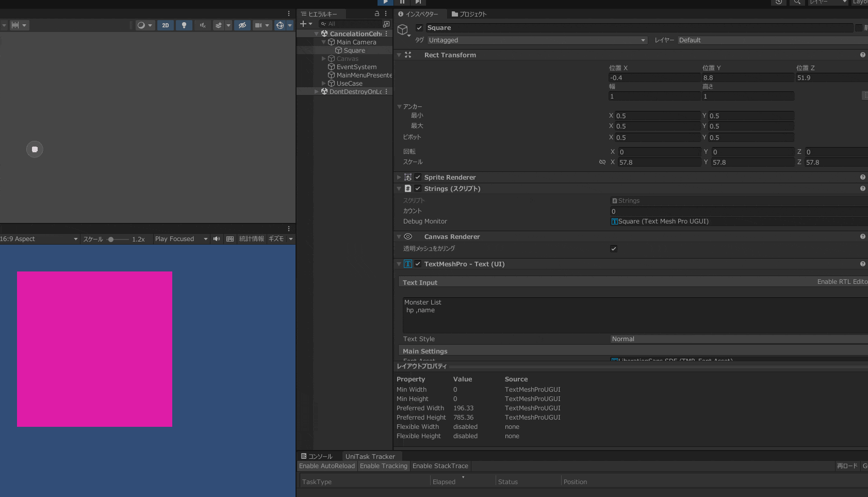Switch to the UniTask Tracker tab
The height and width of the screenshot is (497, 868).
pyautogui.click(x=370, y=457)
